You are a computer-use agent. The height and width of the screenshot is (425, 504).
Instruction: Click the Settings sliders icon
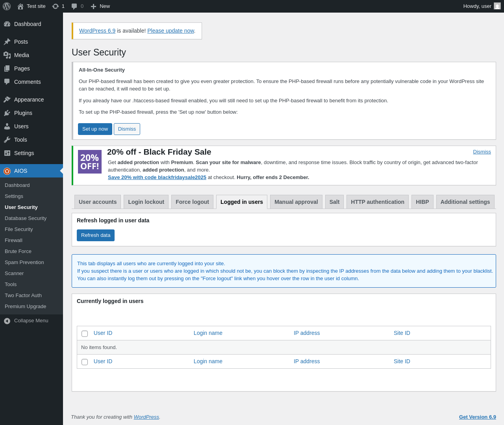tap(7, 153)
